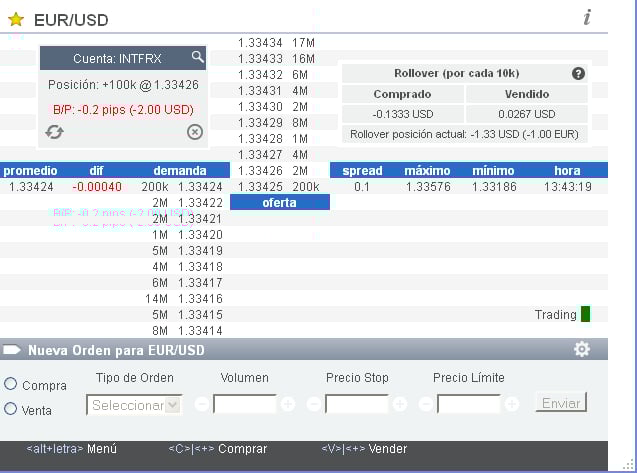This screenshot has width=637, height=473.
Task: Click the promedio column header
Action: click(30, 171)
